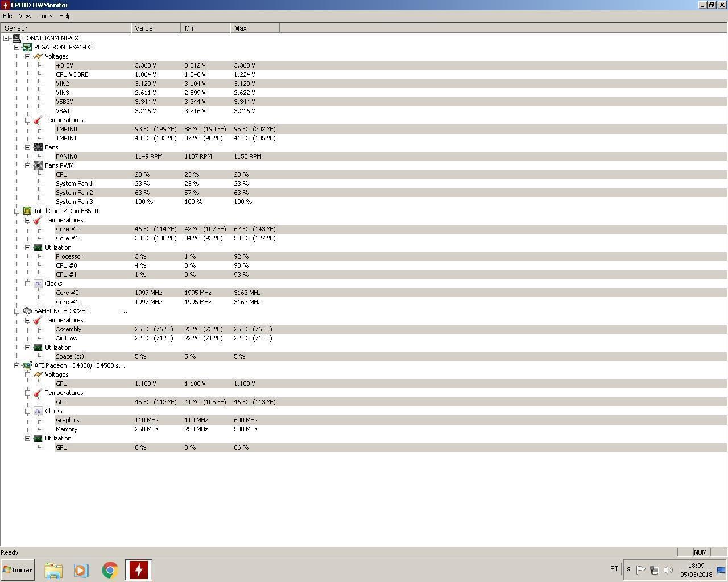Collapse the Intel Core 2 Duo E8500 node

tap(17, 211)
